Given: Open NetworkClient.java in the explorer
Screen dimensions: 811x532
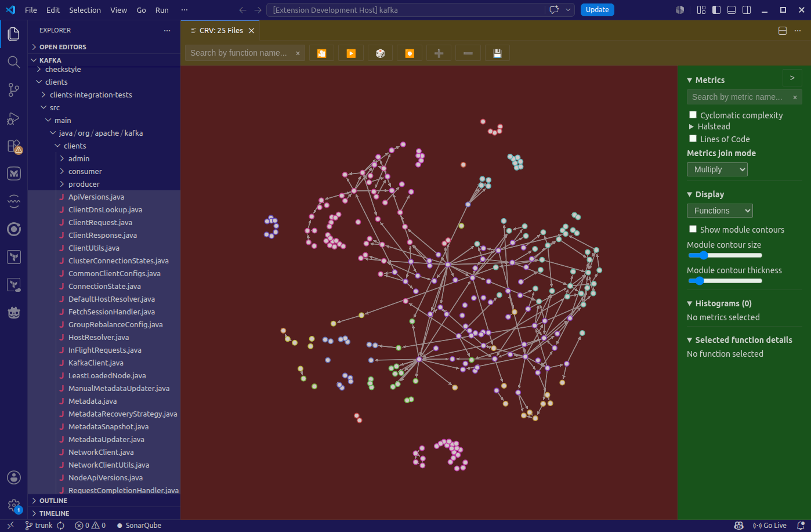Looking at the screenshot, I should coord(104,452).
